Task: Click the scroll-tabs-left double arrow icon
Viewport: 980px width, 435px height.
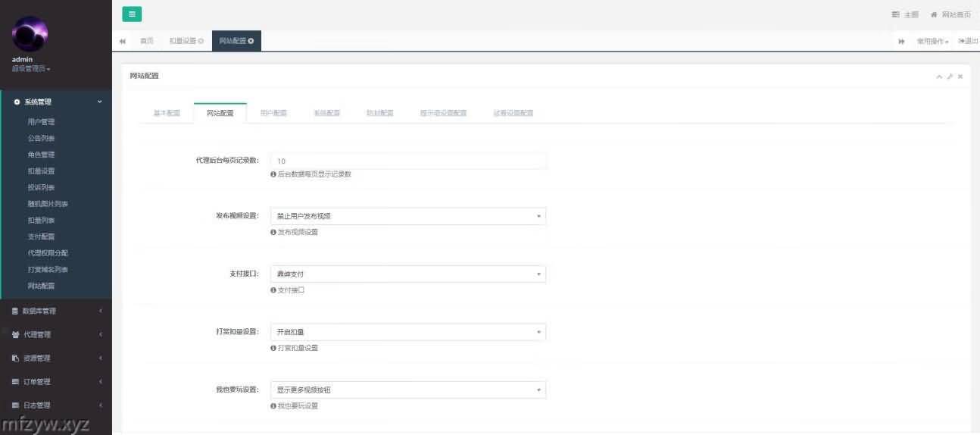Action: (123, 41)
